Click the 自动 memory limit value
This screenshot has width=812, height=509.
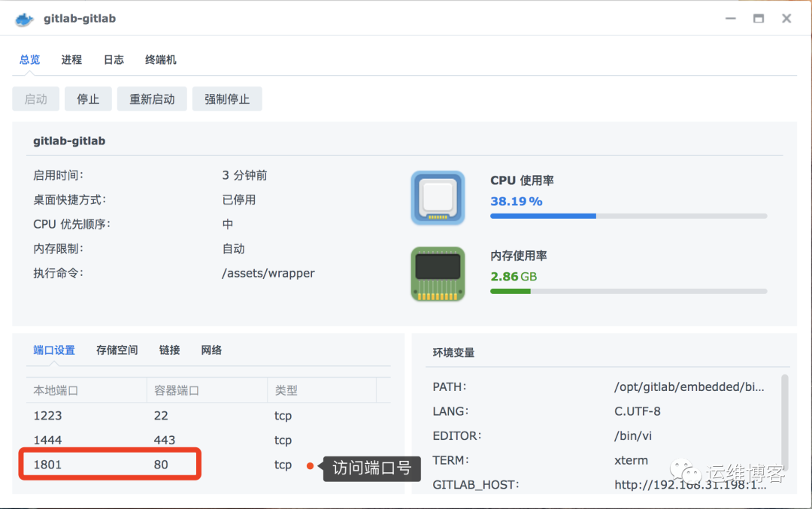(x=234, y=249)
